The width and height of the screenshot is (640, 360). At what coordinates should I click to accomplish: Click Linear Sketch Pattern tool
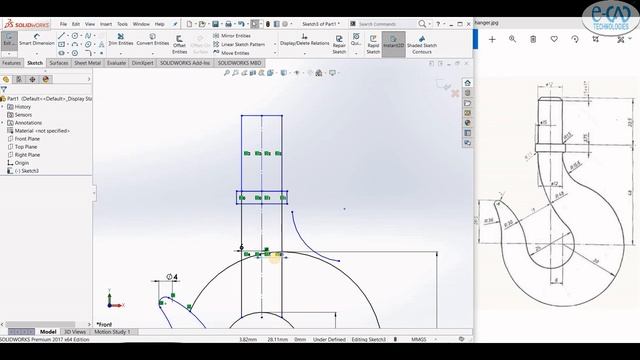pyautogui.click(x=239, y=44)
